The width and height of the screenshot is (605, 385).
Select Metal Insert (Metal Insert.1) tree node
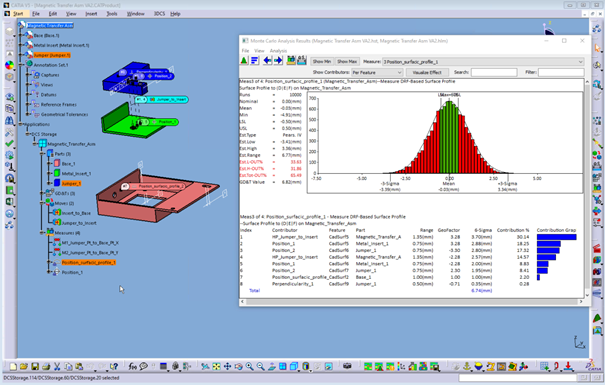click(61, 45)
